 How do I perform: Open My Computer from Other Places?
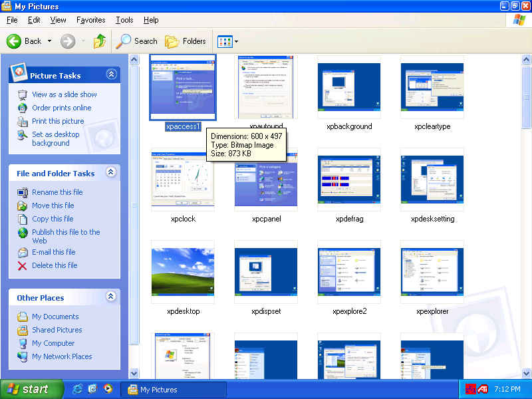pos(53,343)
